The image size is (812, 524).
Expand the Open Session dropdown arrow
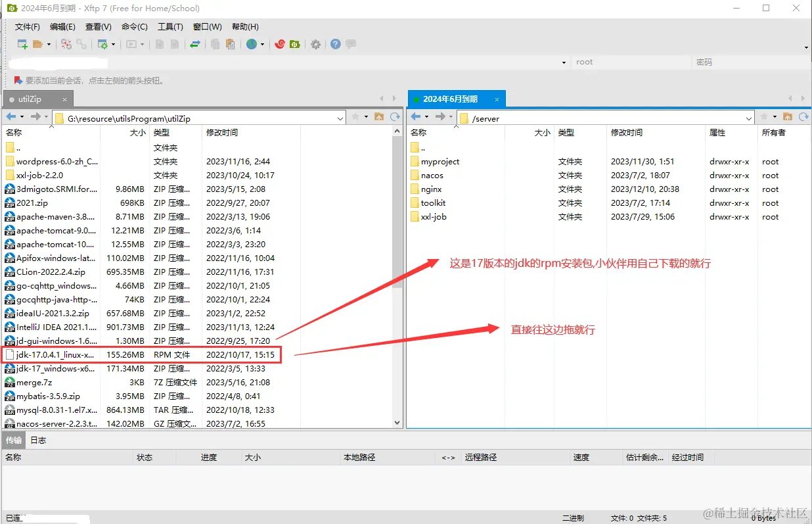click(x=48, y=45)
